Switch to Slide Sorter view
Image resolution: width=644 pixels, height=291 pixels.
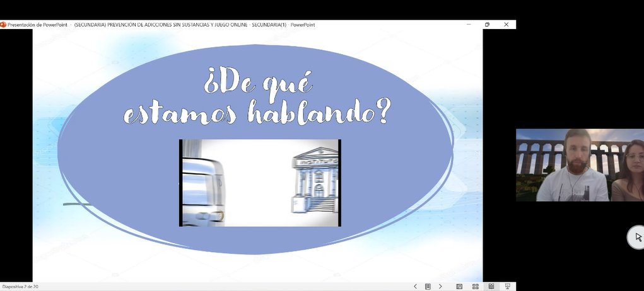[475, 287]
